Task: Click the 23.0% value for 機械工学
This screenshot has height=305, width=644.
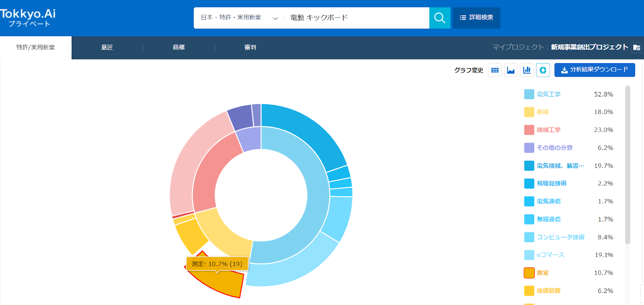Action: (x=603, y=130)
